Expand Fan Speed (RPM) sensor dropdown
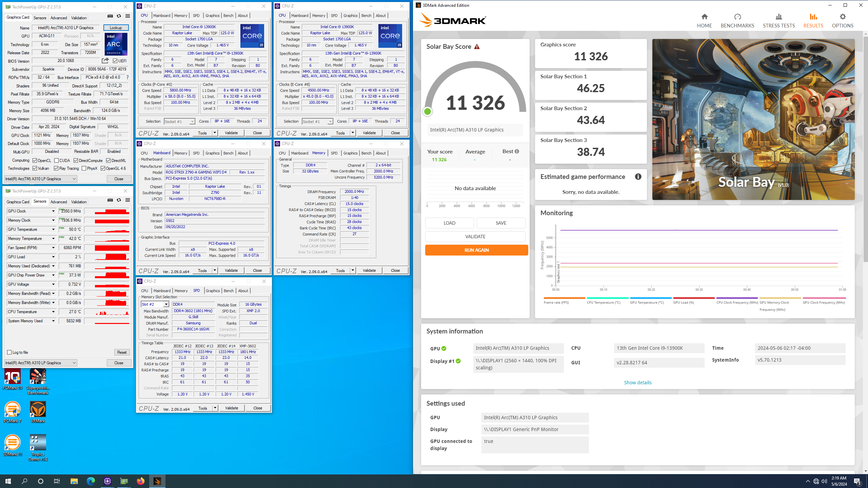Image resolution: width=868 pixels, height=488 pixels. click(x=53, y=248)
